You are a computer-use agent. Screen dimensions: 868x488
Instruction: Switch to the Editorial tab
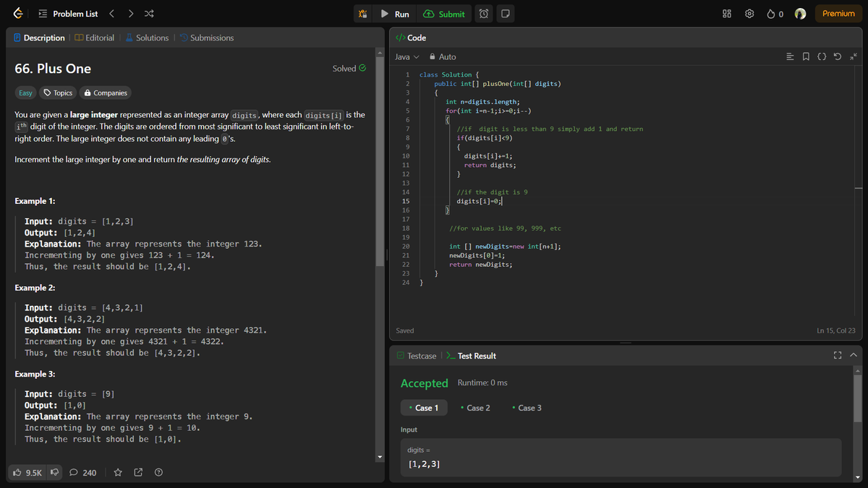pyautogui.click(x=94, y=38)
